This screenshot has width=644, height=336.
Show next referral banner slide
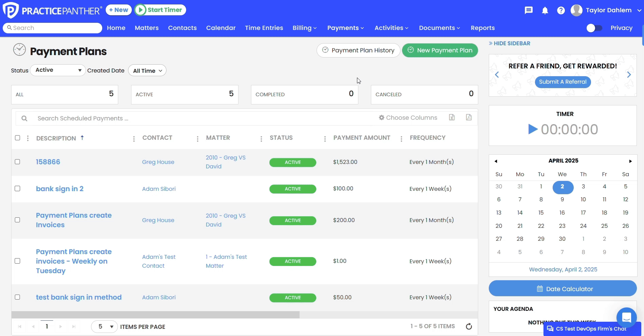(x=629, y=75)
